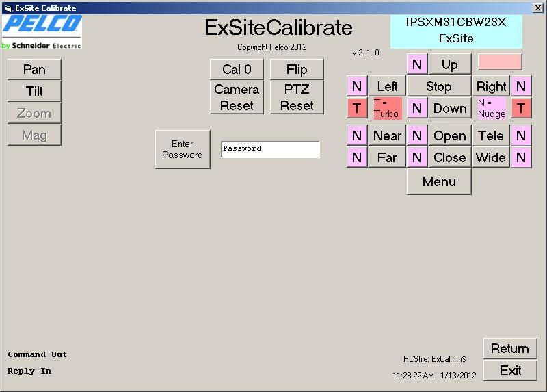This screenshot has width=547, height=392.
Task: Nudge iris with N beside Open
Action: pos(417,135)
